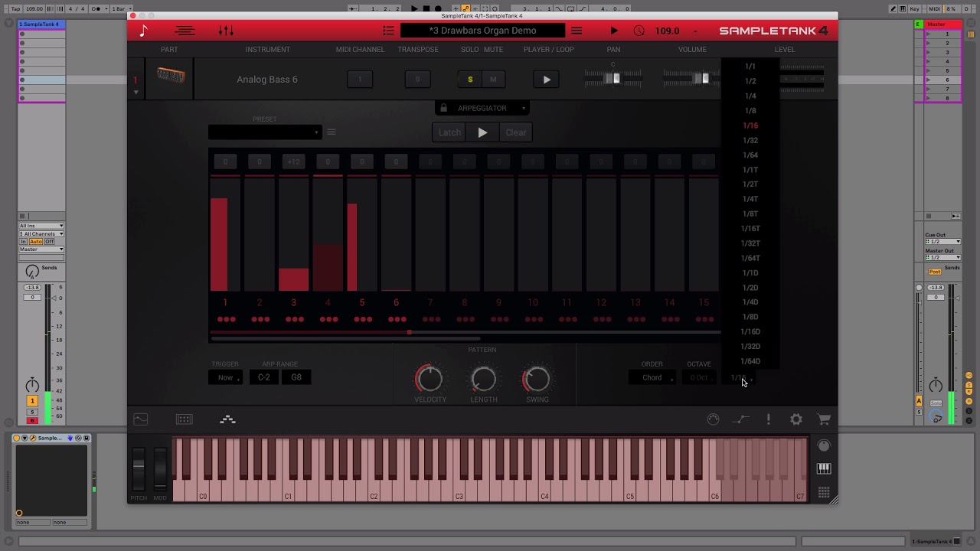This screenshot has height=551, width=980.
Task: Click the arp range G8 high value
Action: click(x=296, y=377)
